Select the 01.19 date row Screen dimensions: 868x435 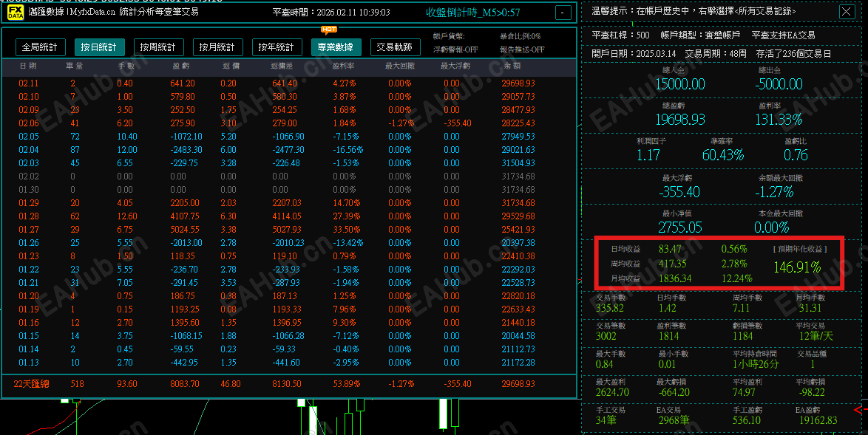click(288, 309)
